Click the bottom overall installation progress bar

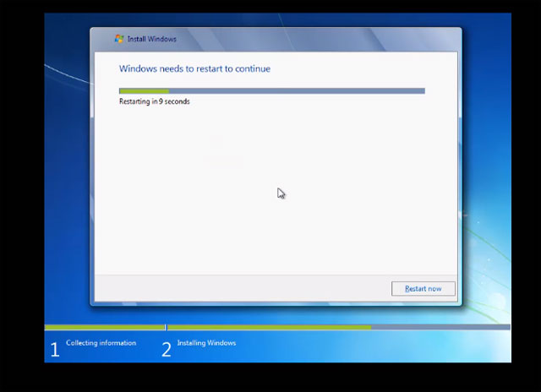tap(277, 327)
